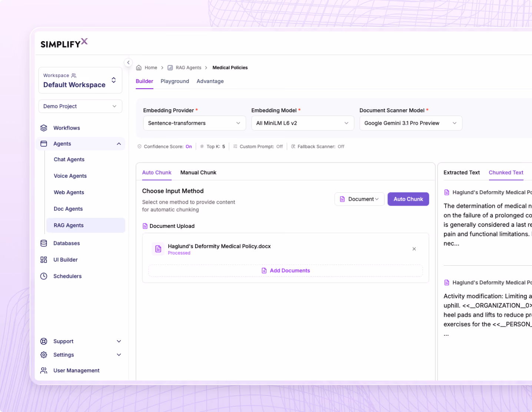532x412 pixels.
Task: Open the Chunked Text tab
Action: [506, 173]
